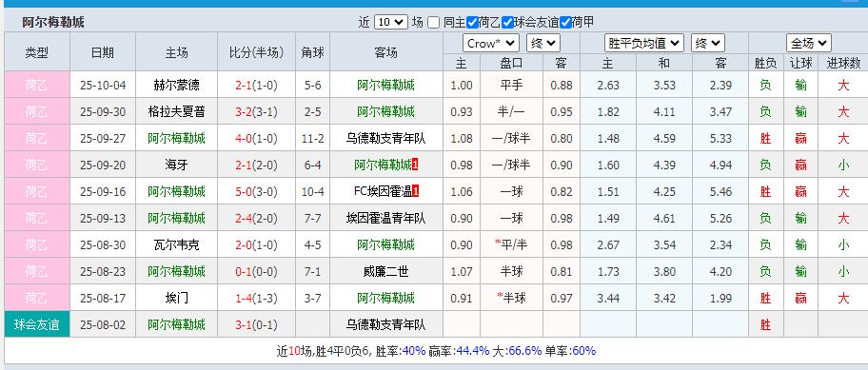Click the 4-0(1-0) score
The width and height of the screenshot is (868, 370).
pyautogui.click(x=256, y=138)
